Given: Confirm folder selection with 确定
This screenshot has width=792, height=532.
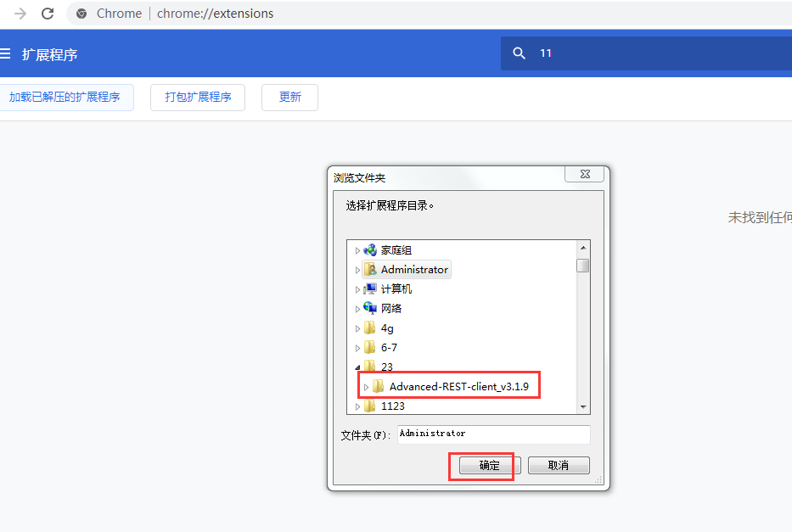Looking at the screenshot, I should 488,465.
